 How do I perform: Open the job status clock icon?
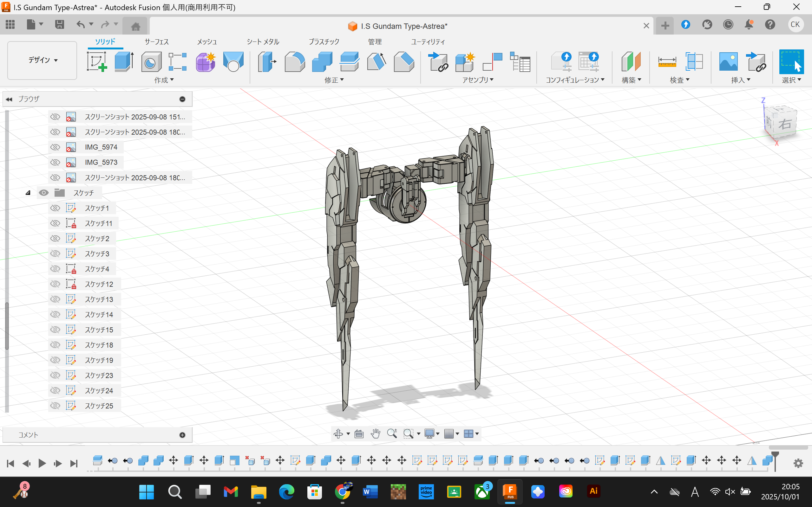(728, 25)
